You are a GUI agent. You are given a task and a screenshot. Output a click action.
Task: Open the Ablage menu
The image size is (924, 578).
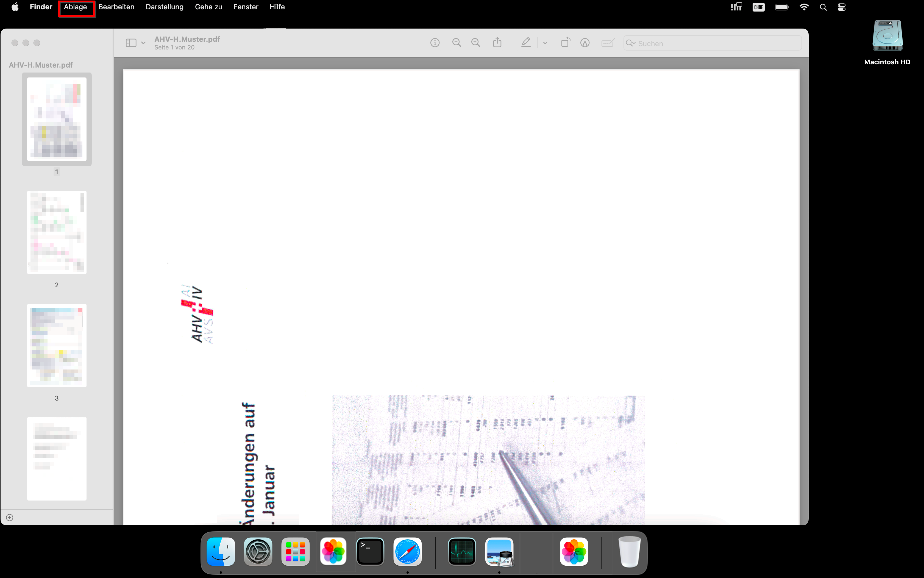click(x=75, y=7)
